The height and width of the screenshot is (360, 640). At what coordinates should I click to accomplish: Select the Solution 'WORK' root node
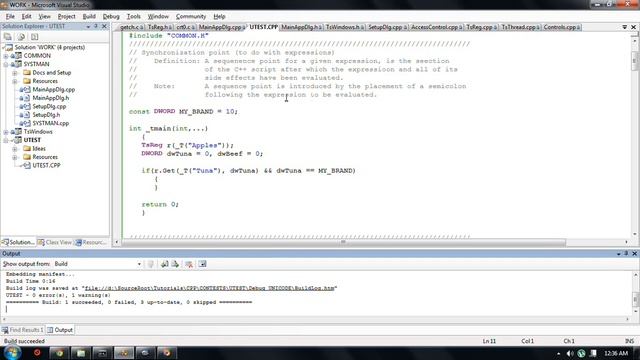tap(50, 47)
